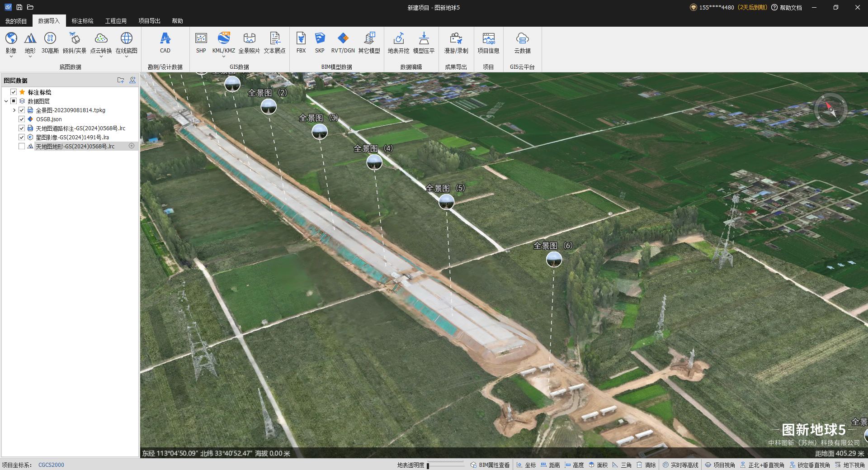Viewport: 868px width, 470px height.
Task: Launch the 地表开挖 excavation tool
Action: 398,39
